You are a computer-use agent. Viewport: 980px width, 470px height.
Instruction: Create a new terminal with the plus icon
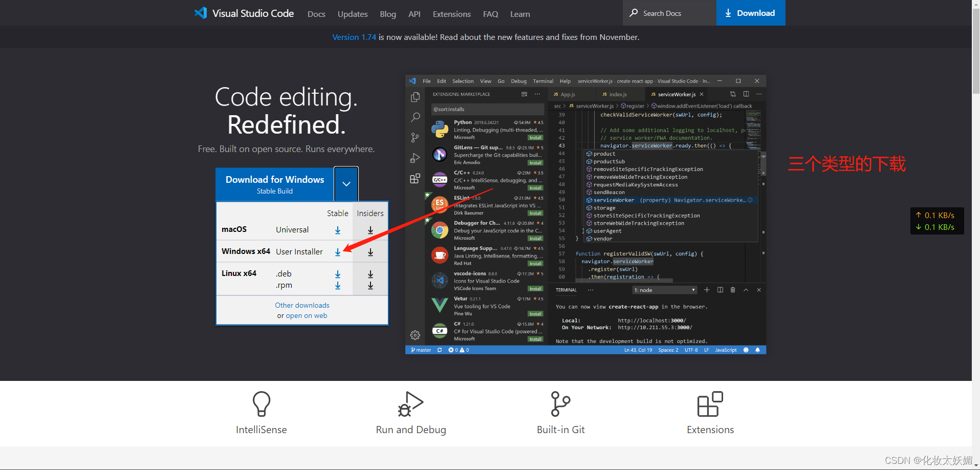pos(707,290)
